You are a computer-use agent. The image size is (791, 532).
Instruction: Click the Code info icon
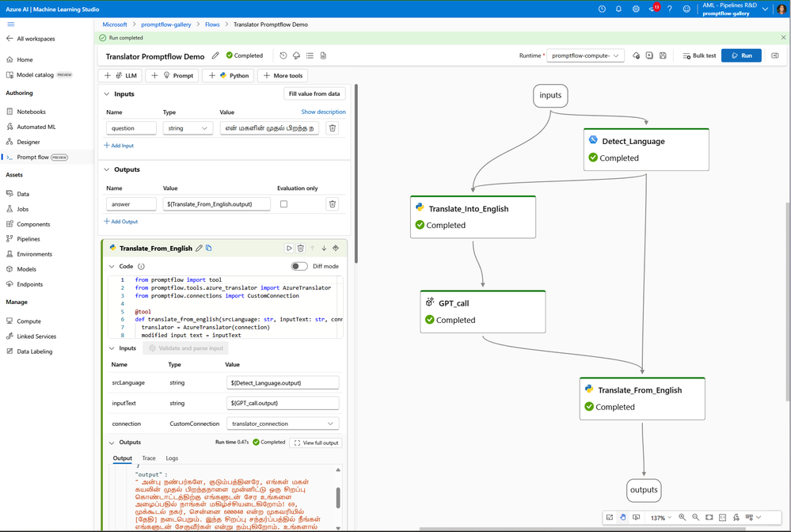tap(141, 266)
